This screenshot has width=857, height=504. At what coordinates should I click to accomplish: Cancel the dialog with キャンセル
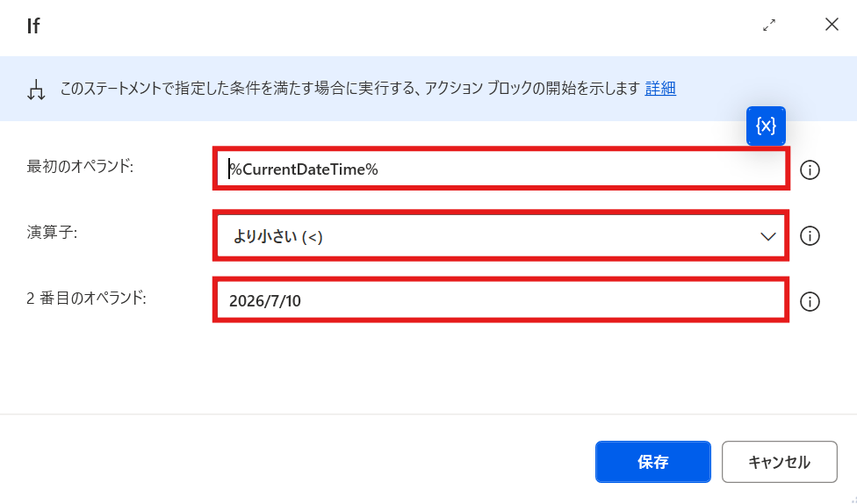[780, 462]
